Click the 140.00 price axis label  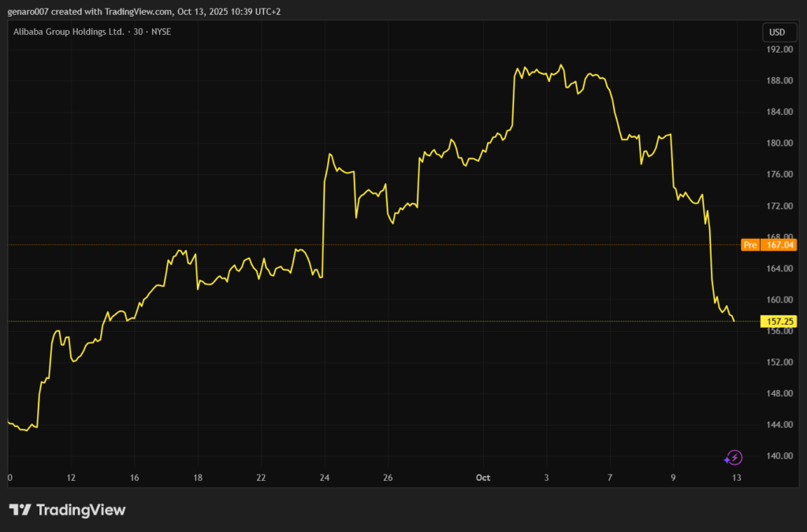coord(779,456)
